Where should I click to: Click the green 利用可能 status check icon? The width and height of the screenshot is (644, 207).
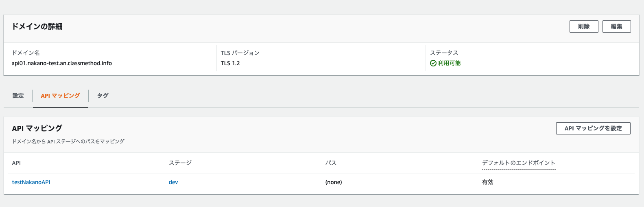click(433, 63)
